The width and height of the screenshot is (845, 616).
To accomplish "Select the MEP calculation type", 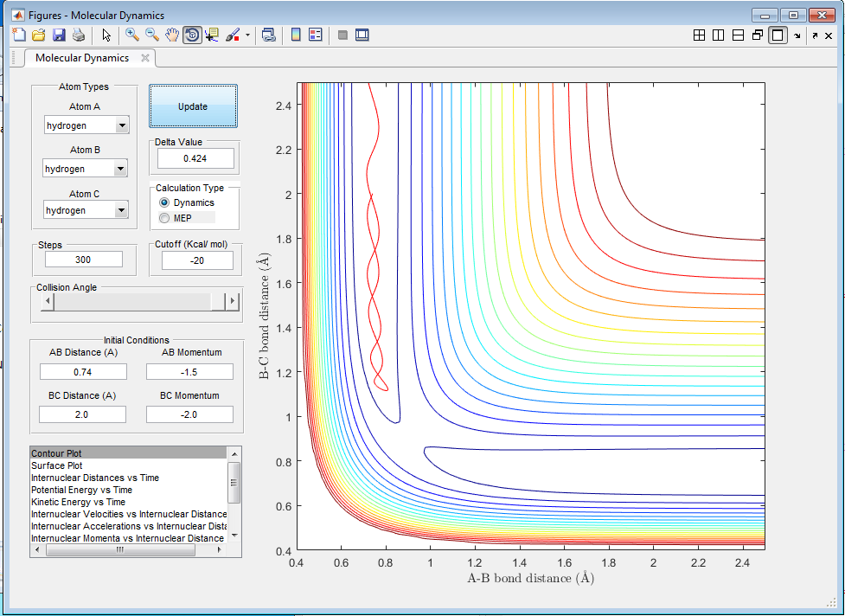I will click(164, 218).
